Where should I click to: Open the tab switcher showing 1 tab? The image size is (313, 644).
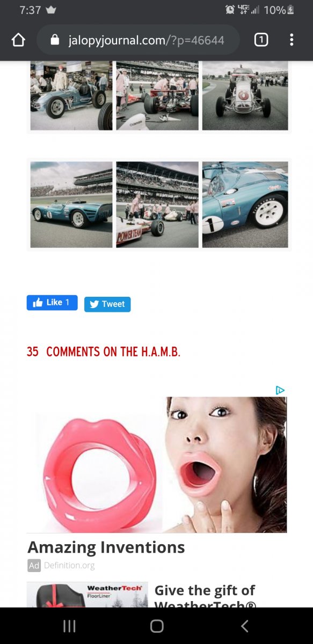point(261,40)
